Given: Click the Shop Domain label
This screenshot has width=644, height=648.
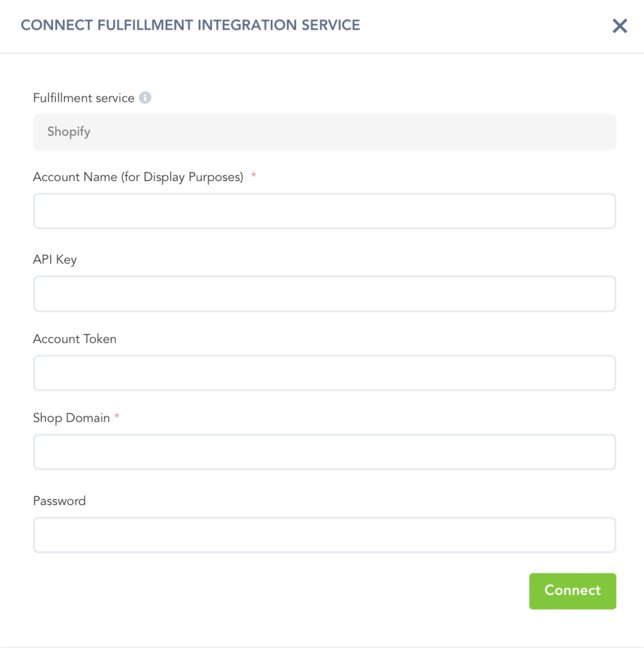Looking at the screenshot, I should point(71,418).
